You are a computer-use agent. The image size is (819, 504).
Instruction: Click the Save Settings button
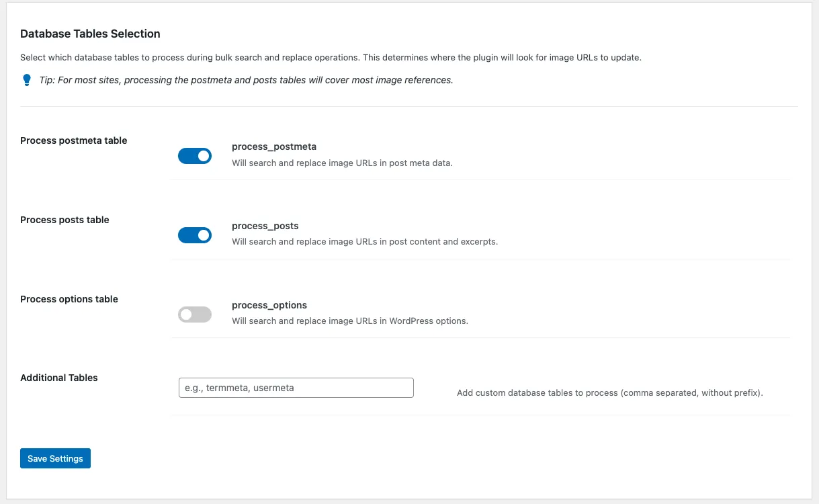(55, 458)
